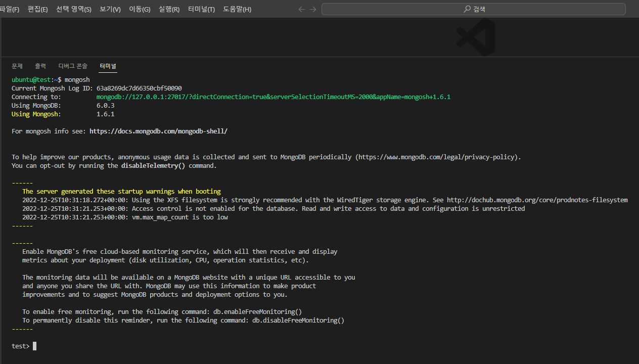Open the 터미널(T) menu
The image size is (639, 364).
pos(201,9)
